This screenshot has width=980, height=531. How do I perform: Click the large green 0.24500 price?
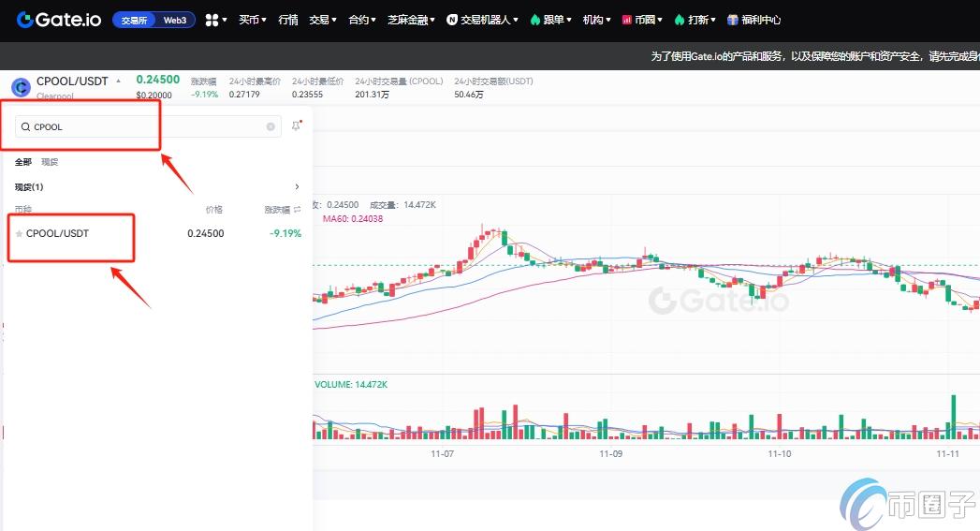click(158, 80)
